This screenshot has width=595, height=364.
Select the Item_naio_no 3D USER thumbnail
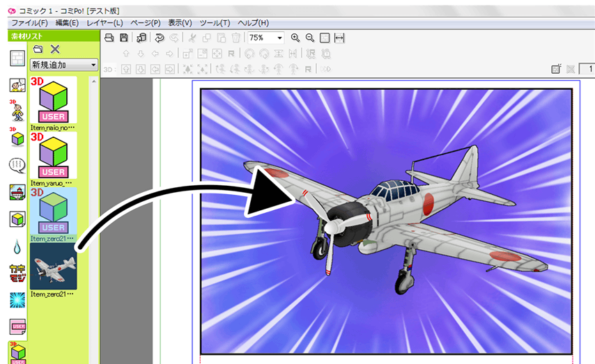click(53, 100)
